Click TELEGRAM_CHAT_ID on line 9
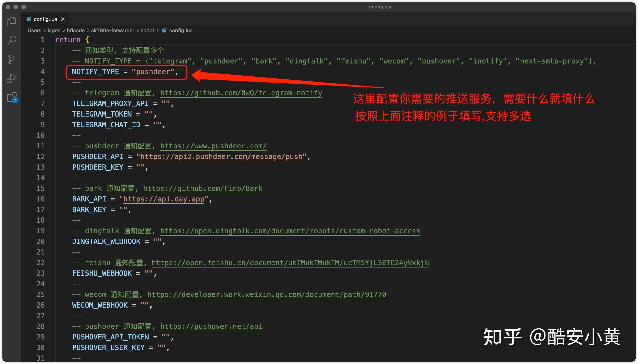 tap(106, 125)
